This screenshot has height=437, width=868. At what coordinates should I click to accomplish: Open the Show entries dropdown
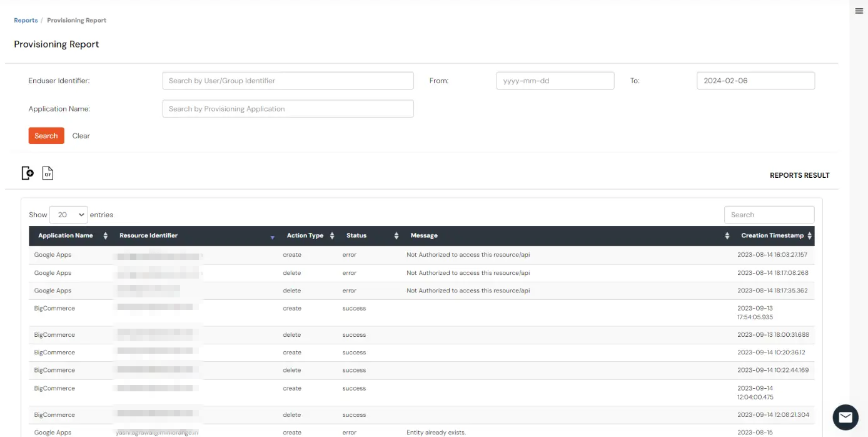68,214
